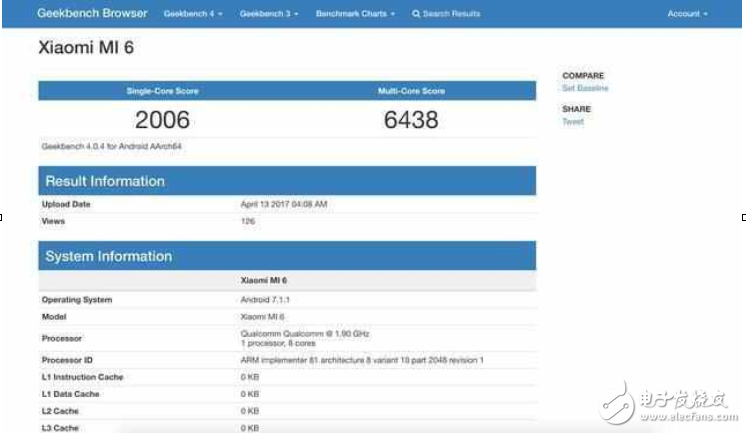Open the Benchmark Charts dropdown
This screenshot has width=746, height=433.
click(355, 14)
